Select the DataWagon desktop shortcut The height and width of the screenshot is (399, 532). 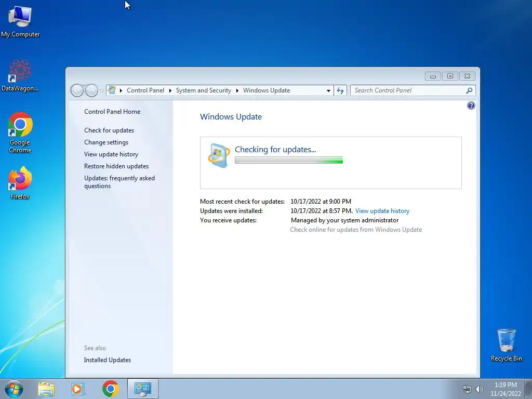click(20, 76)
